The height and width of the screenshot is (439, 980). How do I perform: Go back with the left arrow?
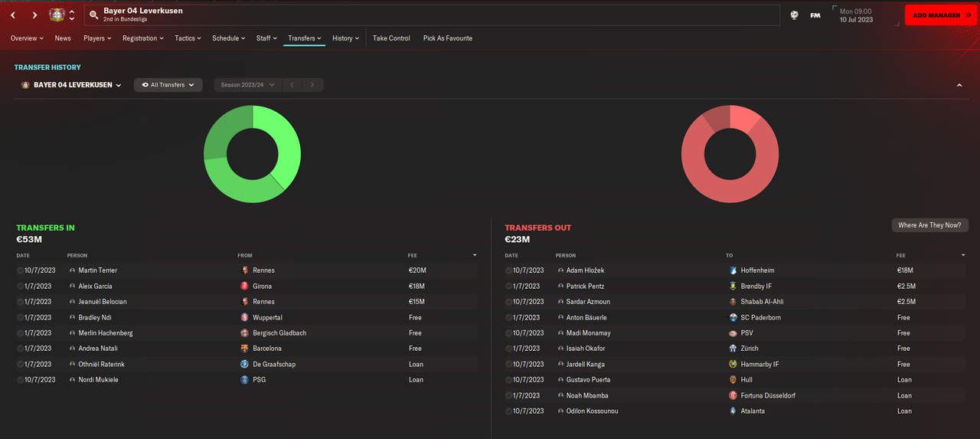pyautogui.click(x=13, y=15)
